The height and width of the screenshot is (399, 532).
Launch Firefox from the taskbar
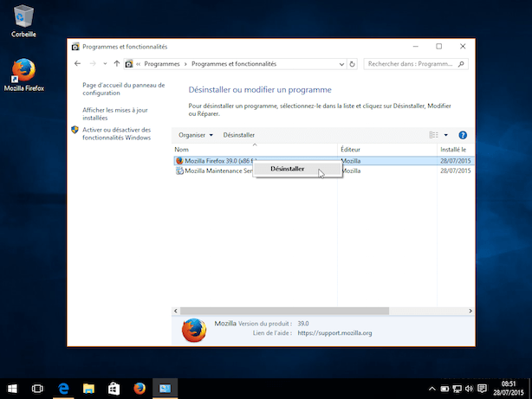click(139, 389)
